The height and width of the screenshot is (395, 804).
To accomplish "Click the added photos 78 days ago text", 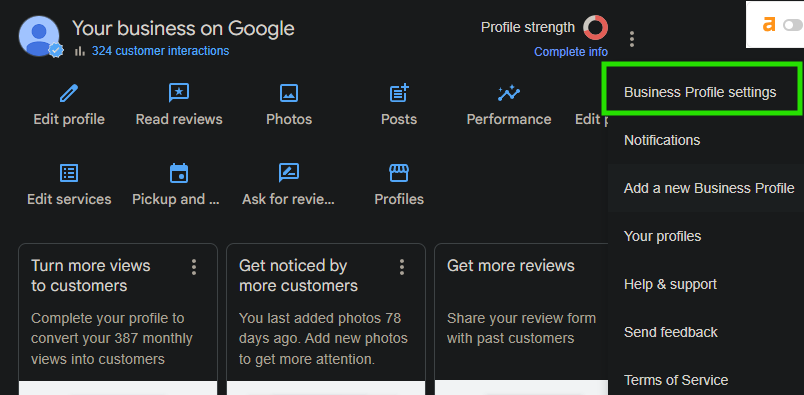I will click(x=323, y=339).
